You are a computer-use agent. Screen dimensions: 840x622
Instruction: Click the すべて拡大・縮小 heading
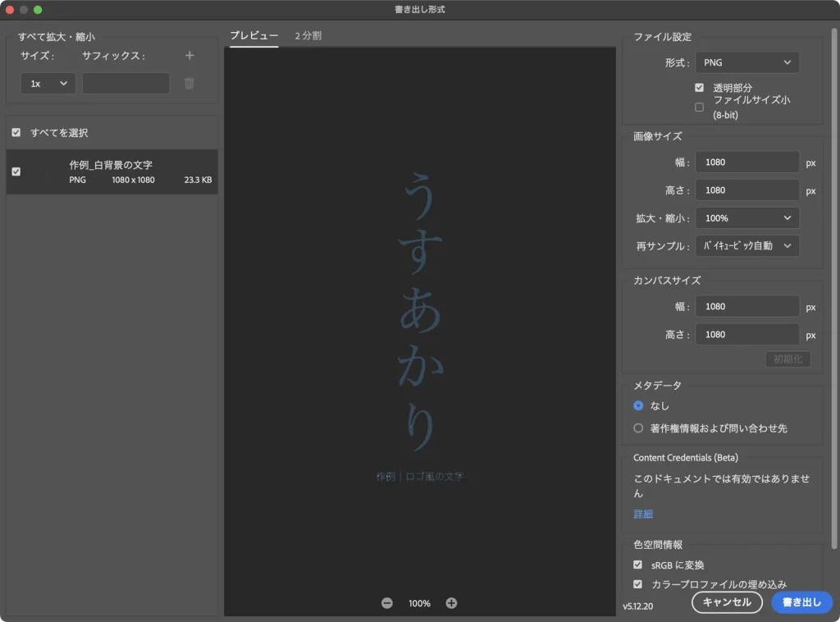[57, 37]
